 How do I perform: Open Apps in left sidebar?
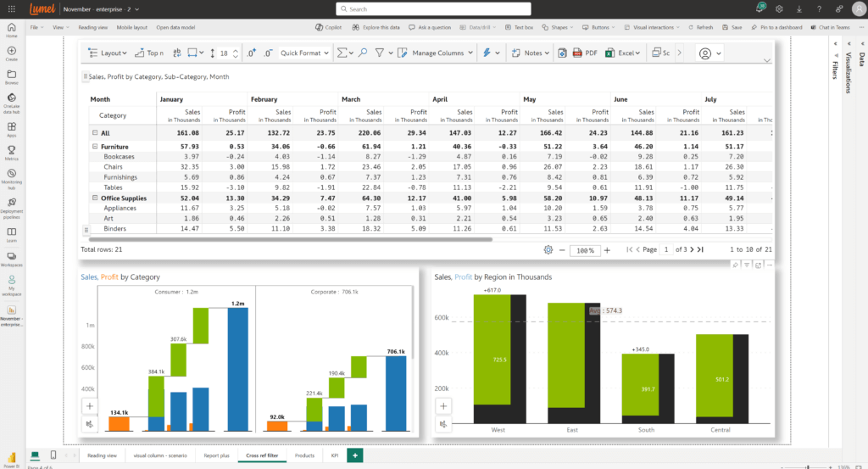12,130
